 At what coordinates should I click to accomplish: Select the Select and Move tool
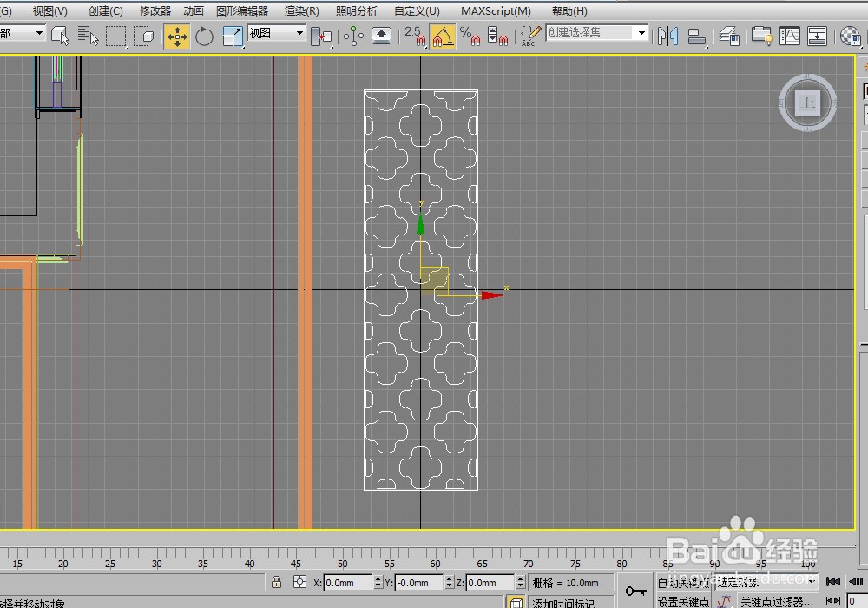[177, 36]
